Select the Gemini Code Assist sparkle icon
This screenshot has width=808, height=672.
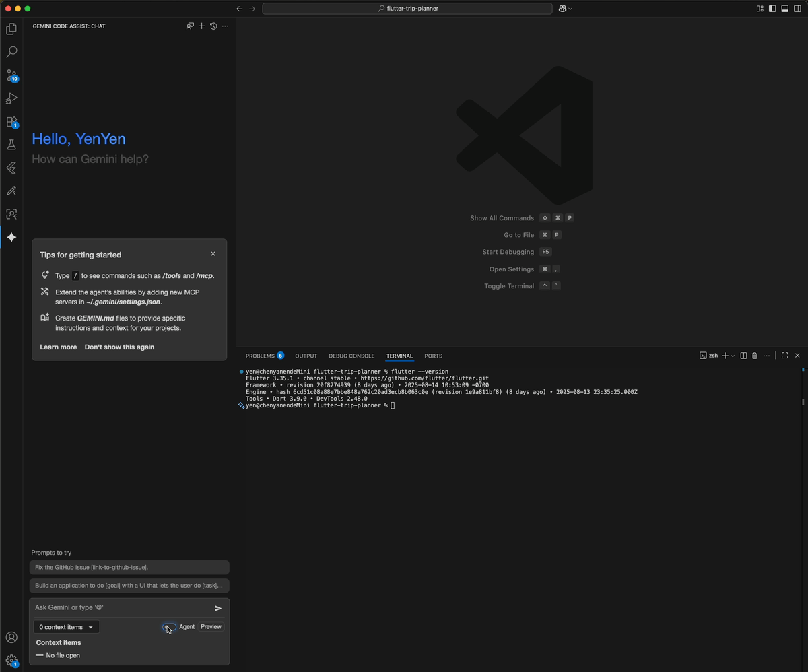[x=11, y=237]
